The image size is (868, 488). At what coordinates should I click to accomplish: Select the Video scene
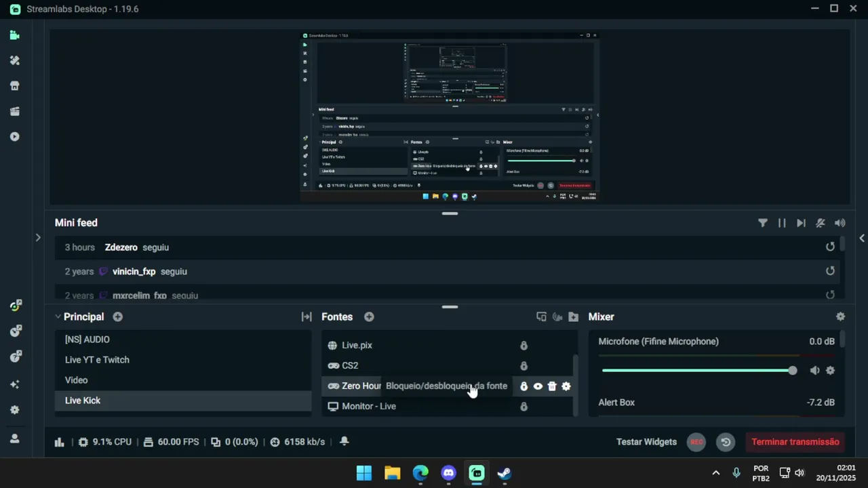pyautogui.click(x=183, y=380)
